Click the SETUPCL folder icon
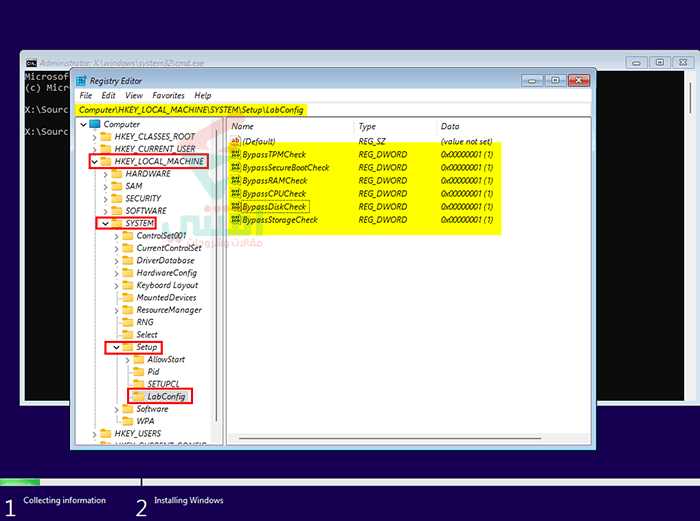This screenshot has height=521, width=700. pos(139,384)
